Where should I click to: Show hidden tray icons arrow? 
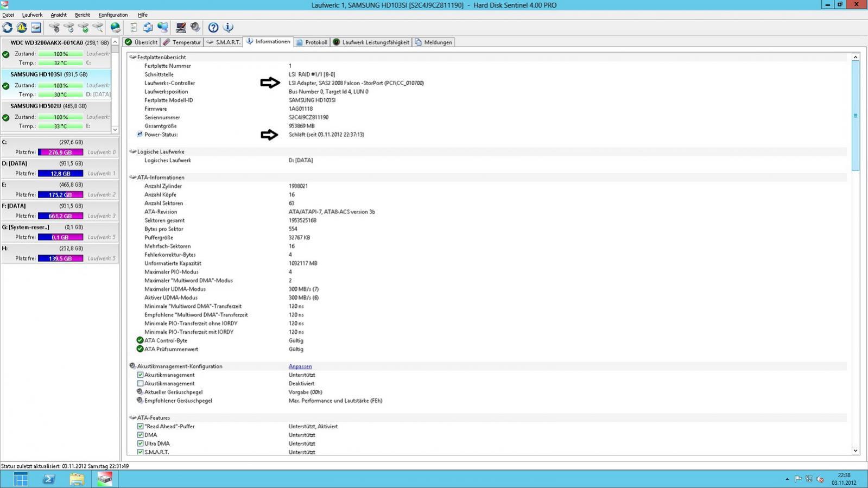click(x=787, y=479)
